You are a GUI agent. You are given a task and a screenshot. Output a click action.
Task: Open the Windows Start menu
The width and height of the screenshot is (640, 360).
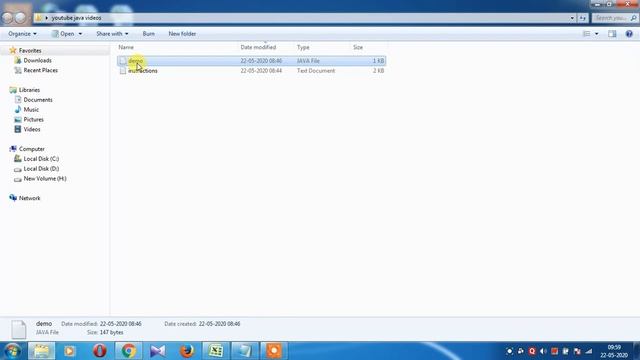click(x=13, y=351)
